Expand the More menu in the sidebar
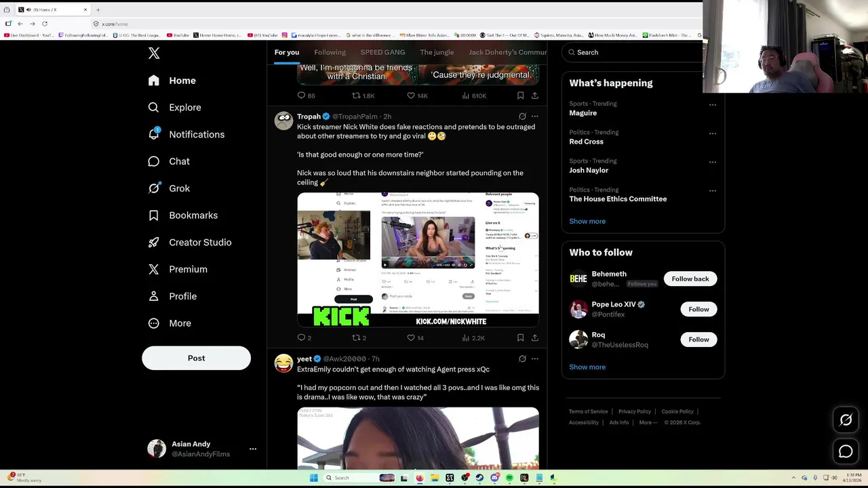Image resolution: width=868 pixels, height=488 pixels. pyautogui.click(x=170, y=323)
